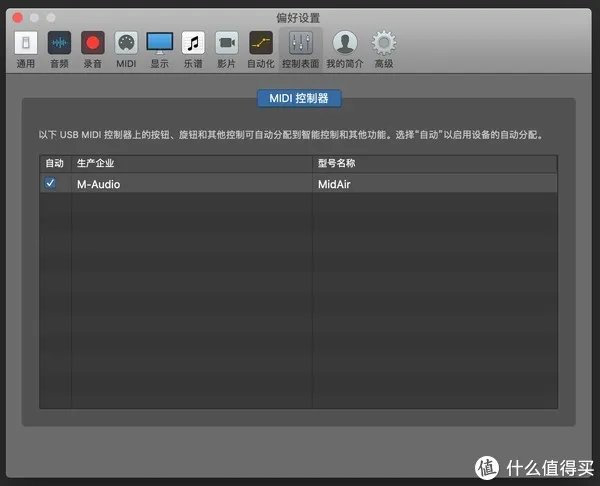The image size is (600, 486).
Task: Open the 通用 (General) preferences pane
Action: [x=26, y=50]
